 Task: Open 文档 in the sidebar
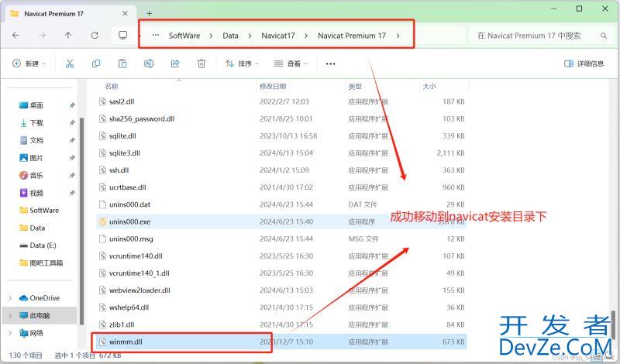coord(36,140)
